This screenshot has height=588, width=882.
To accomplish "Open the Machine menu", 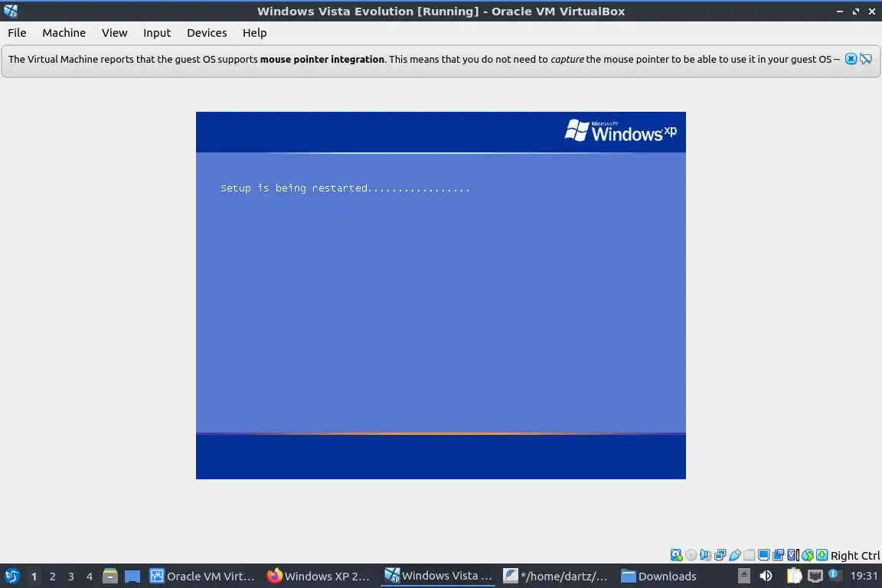I will (64, 33).
